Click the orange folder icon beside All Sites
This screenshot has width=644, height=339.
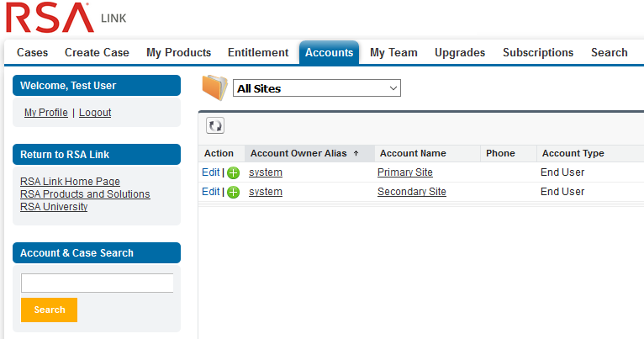coord(214,87)
